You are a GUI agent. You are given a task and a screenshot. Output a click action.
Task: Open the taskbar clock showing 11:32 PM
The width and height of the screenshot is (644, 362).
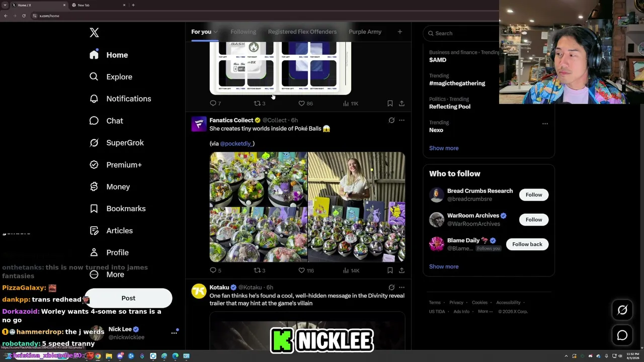point(633,355)
